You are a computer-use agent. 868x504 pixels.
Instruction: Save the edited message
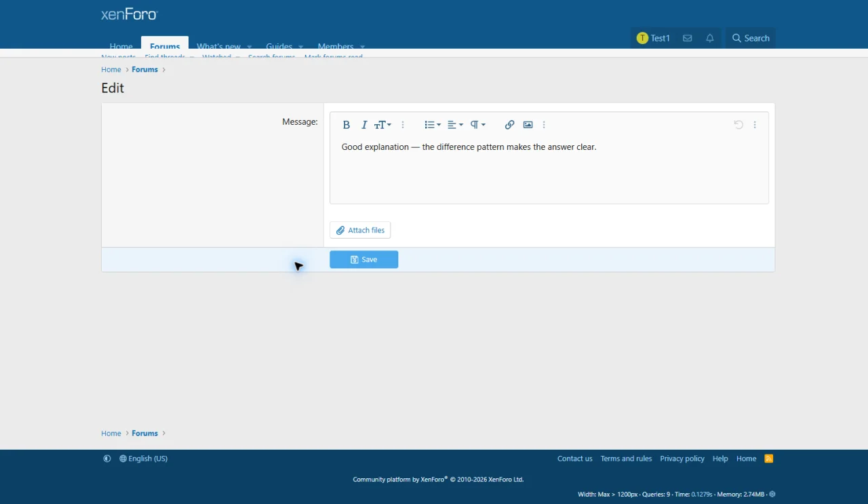[x=363, y=259]
